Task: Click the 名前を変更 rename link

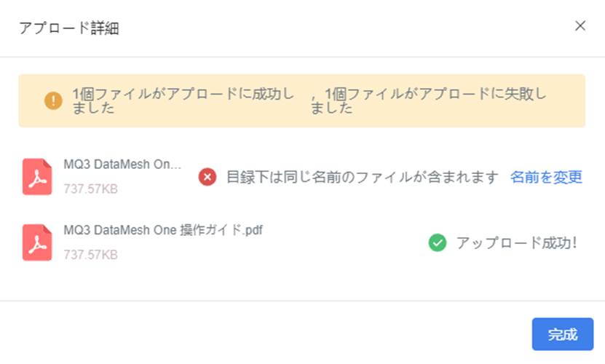Action: point(546,177)
